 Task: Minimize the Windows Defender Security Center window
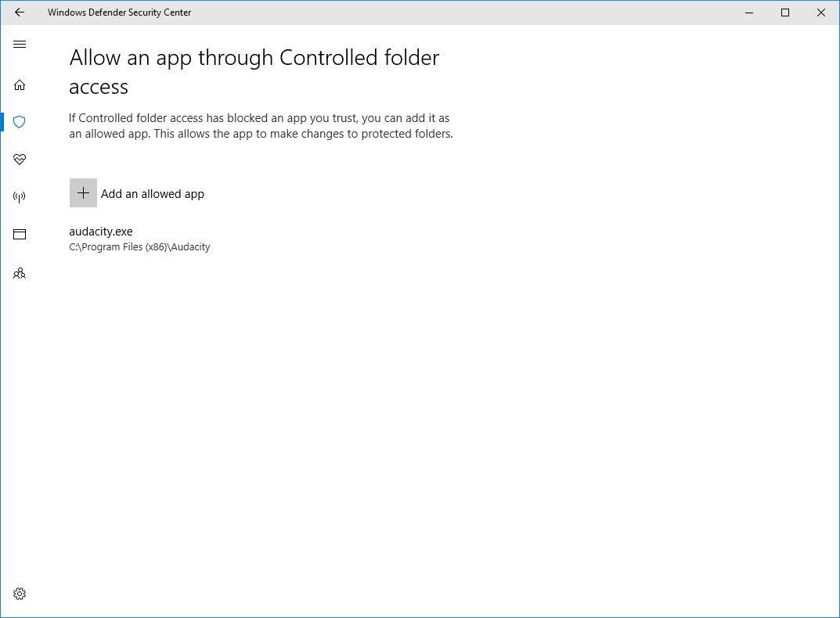pos(749,13)
